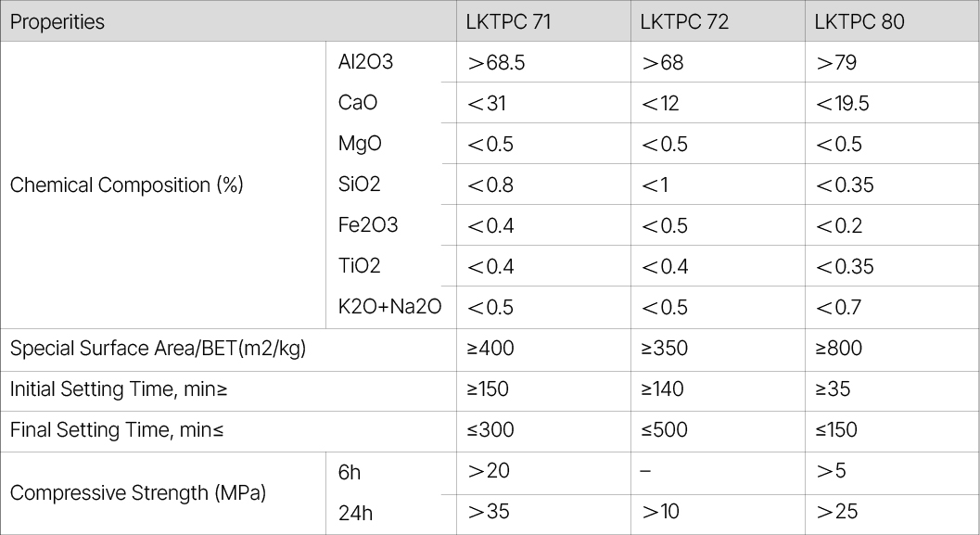Click the K2O+Na2O row label
The height and width of the screenshot is (535, 980).
pyautogui.click(x=389, y=307)
